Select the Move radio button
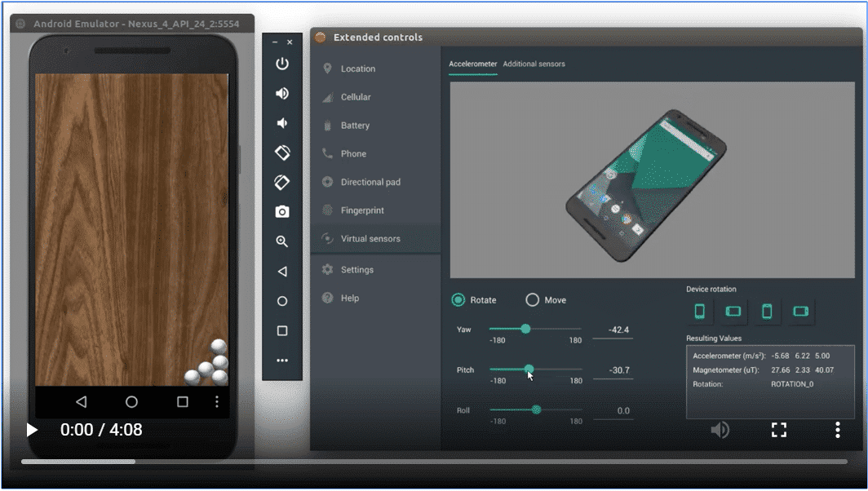 pyautogui.click(x=533, y=300)
